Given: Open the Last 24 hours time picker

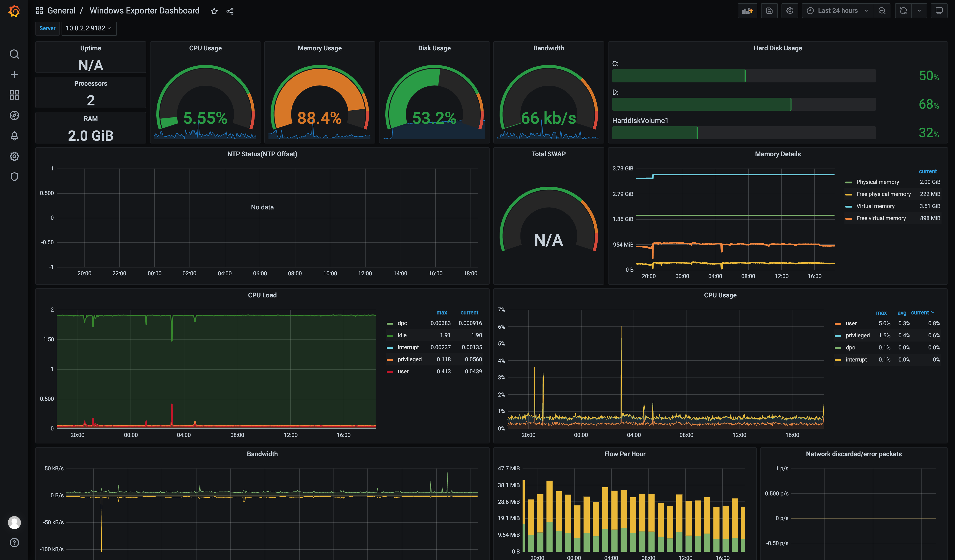Looking at the screenshot, I should (x=837, y=11).
